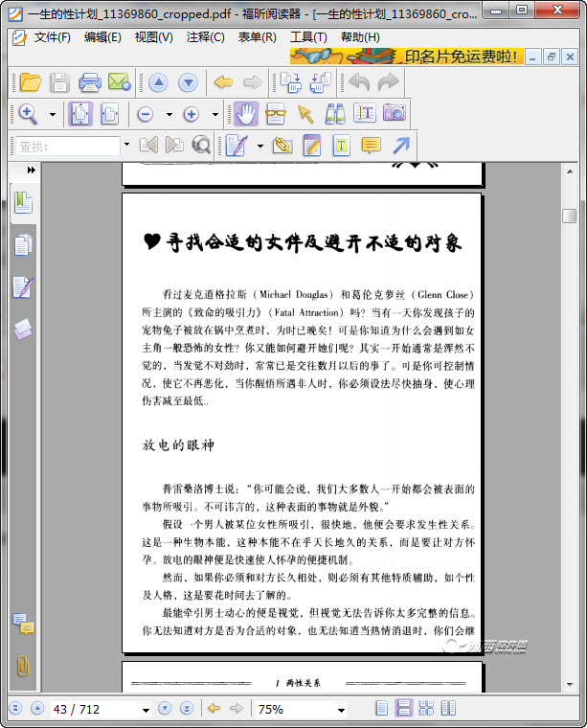Add a yellow note comment
The height and width of the screenshot is (728, 587).
click(x=371, y=146)
